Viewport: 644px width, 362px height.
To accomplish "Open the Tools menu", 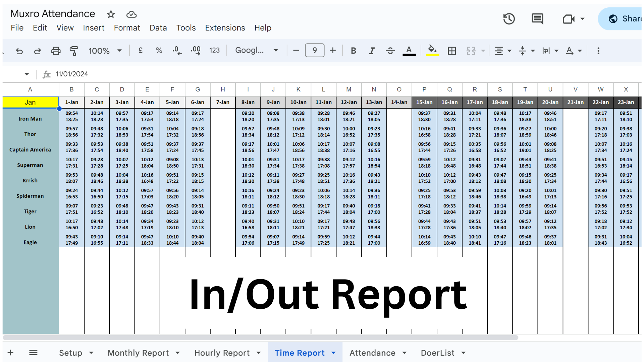I will click(x=186, y=28).
